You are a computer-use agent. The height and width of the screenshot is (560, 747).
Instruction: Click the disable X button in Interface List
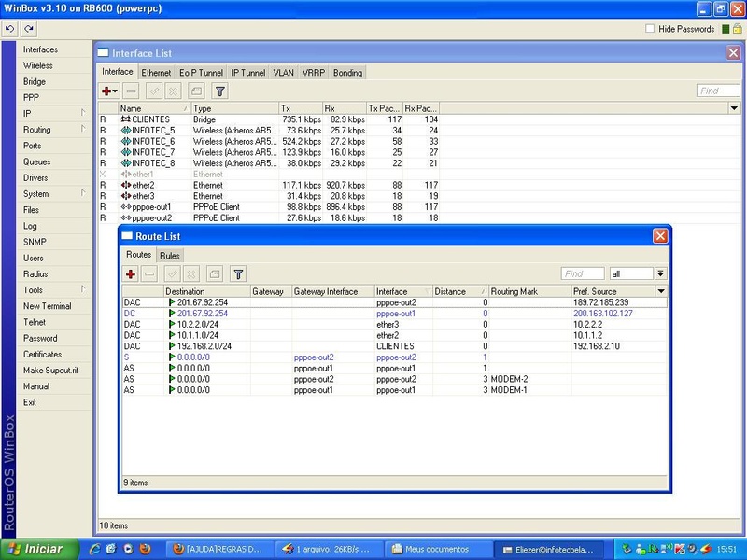pos(174,91)
